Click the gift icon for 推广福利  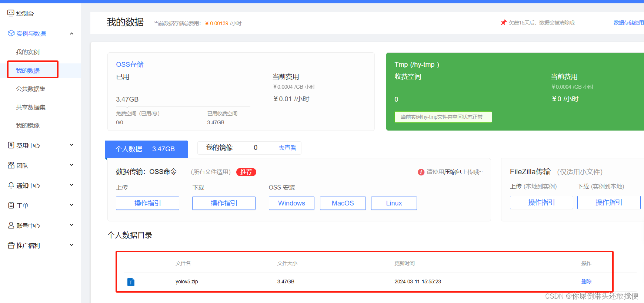(11, 246)
